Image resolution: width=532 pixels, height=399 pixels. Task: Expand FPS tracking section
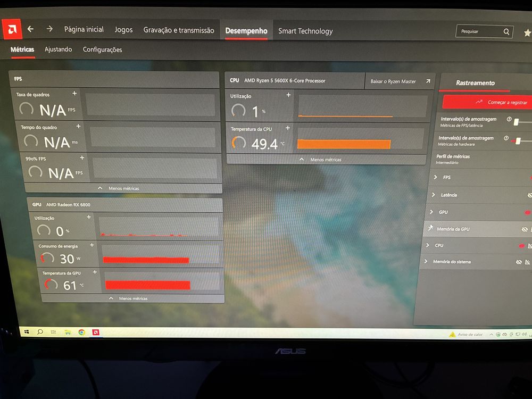pos(435,177)
